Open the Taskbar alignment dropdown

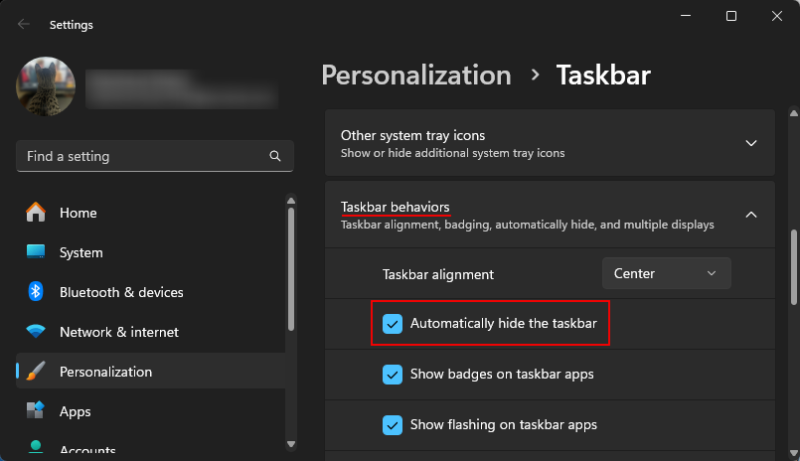coord(666,273)
